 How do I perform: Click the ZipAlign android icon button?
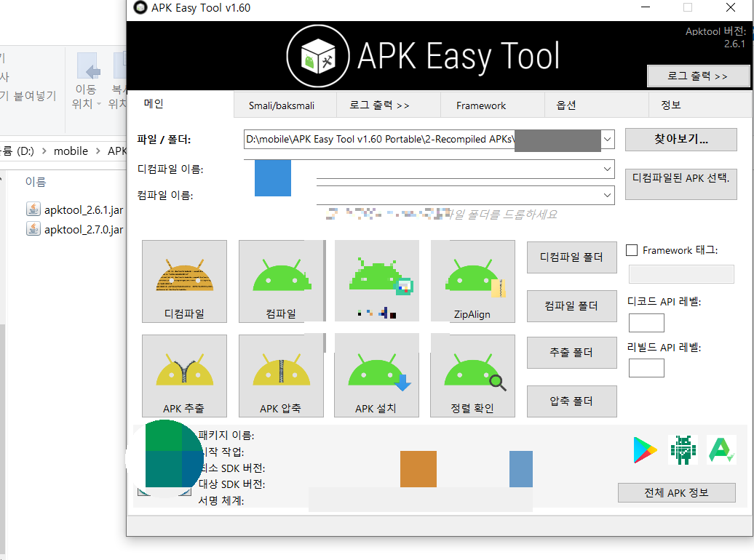coord(472,281)
